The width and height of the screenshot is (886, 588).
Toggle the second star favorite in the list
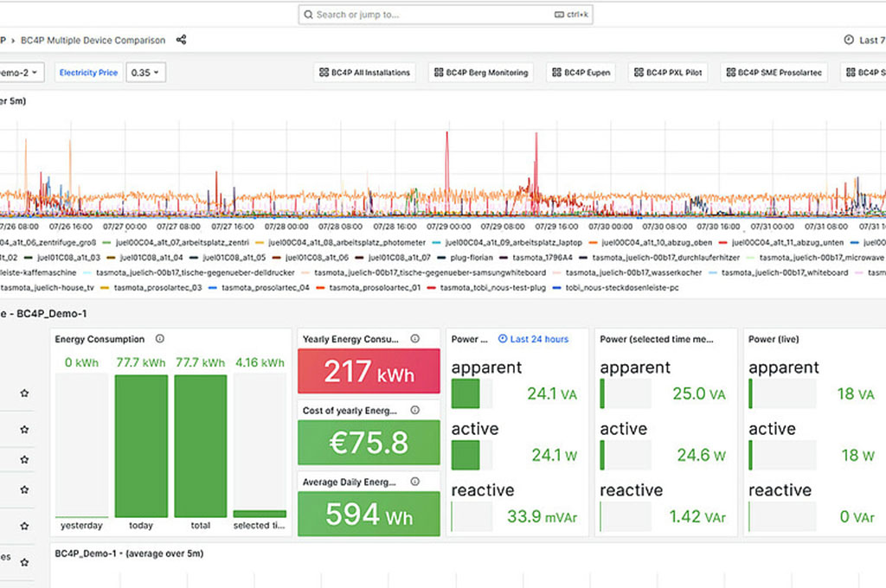[x=24, y=429]
